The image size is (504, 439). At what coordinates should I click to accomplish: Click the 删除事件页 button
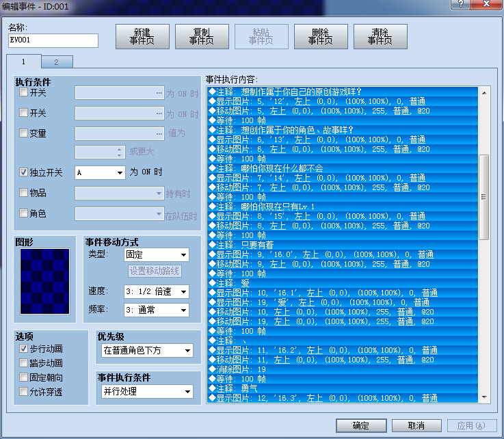(321, 37)
